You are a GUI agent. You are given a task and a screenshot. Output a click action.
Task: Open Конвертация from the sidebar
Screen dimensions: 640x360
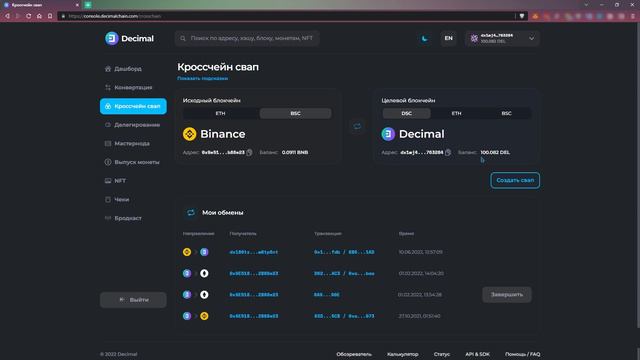pos(129,87)
